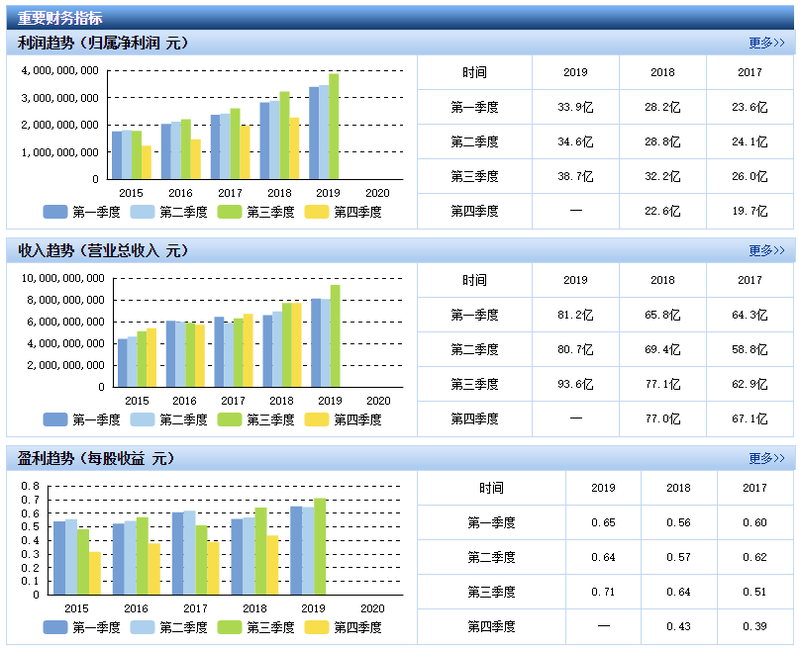Toggle 第一季度 legend in earnings-per-share chart
Viewport: 800px width, 650px height.
[x=55, y=628]
